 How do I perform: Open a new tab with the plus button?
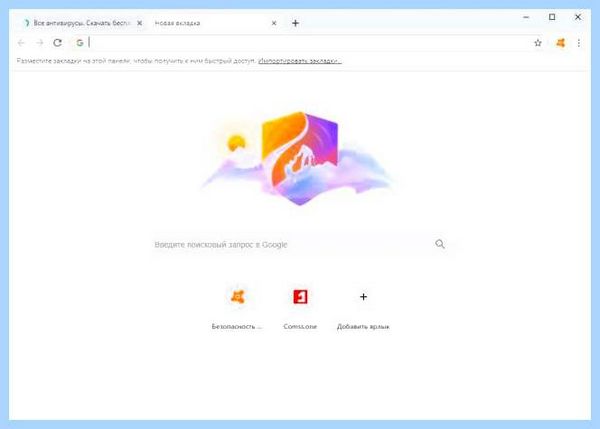tap(295, 23)
